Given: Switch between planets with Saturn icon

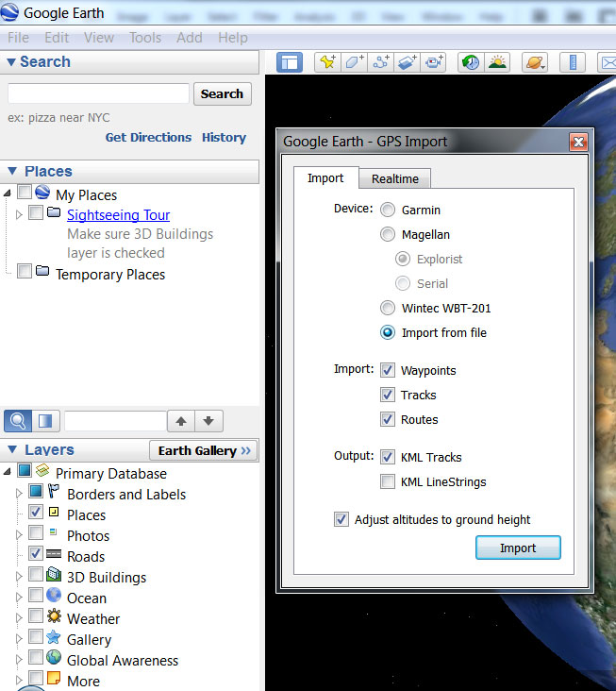Looking at the screenshot, I should pyautogui.click(x=535, y=62).
